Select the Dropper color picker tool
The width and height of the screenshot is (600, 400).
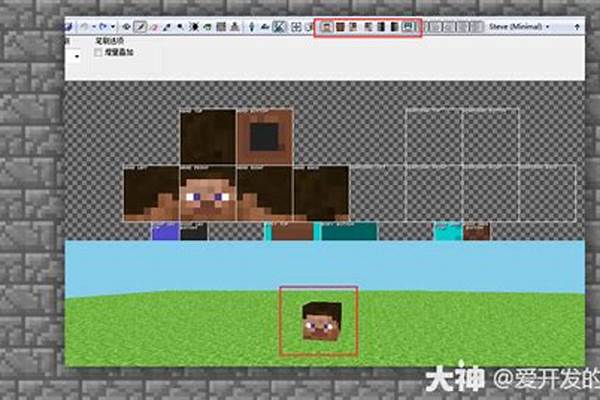coord(166,27)
